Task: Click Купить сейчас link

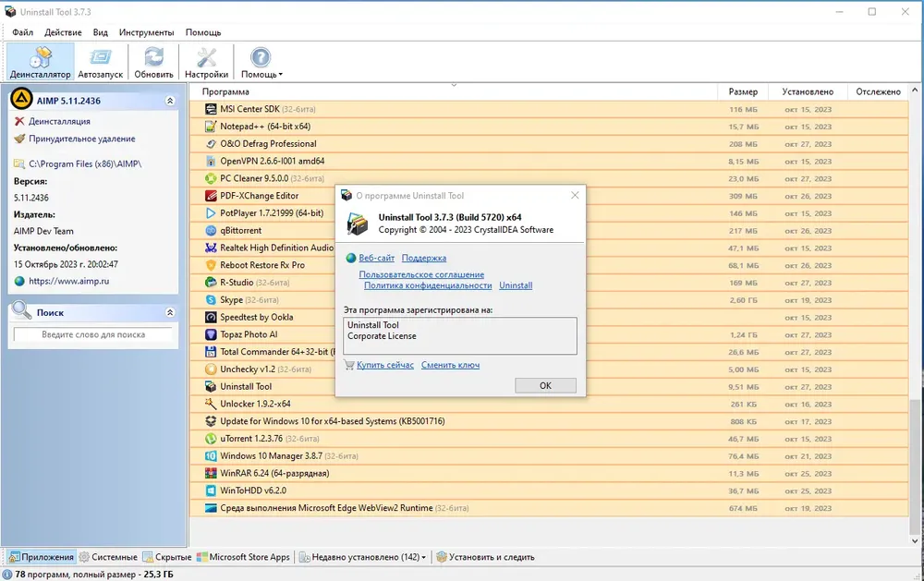Action: click(x=384, y=366)
